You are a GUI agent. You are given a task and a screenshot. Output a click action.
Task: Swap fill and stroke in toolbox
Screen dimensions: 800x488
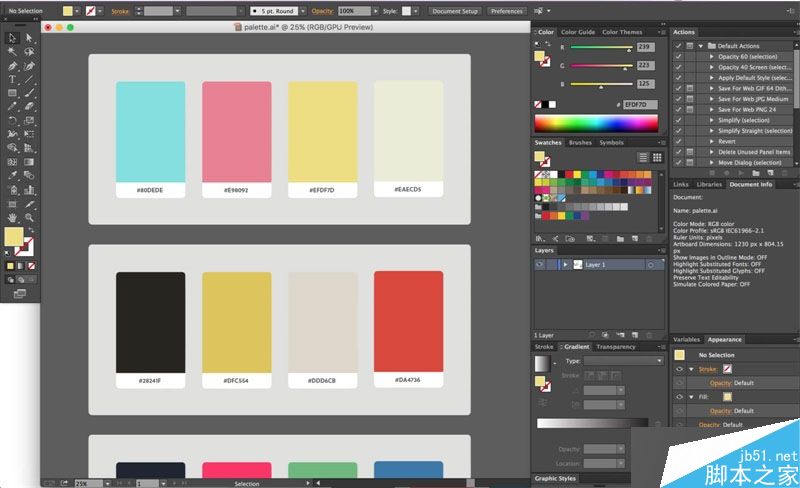(31, 230)
